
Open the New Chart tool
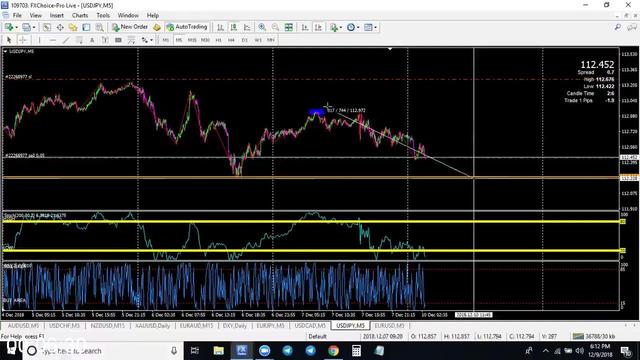pyautogui.click(x=8, y=27)
